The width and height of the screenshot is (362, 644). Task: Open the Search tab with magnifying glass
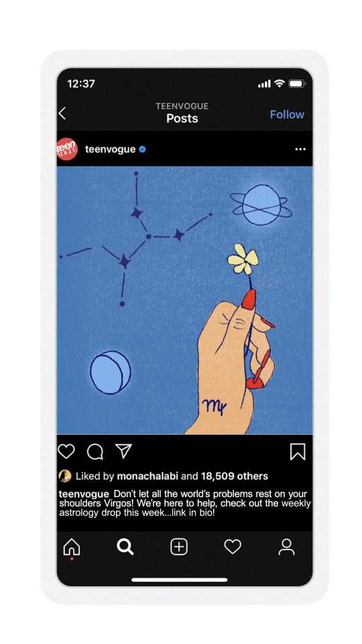[x=125, y=547]
